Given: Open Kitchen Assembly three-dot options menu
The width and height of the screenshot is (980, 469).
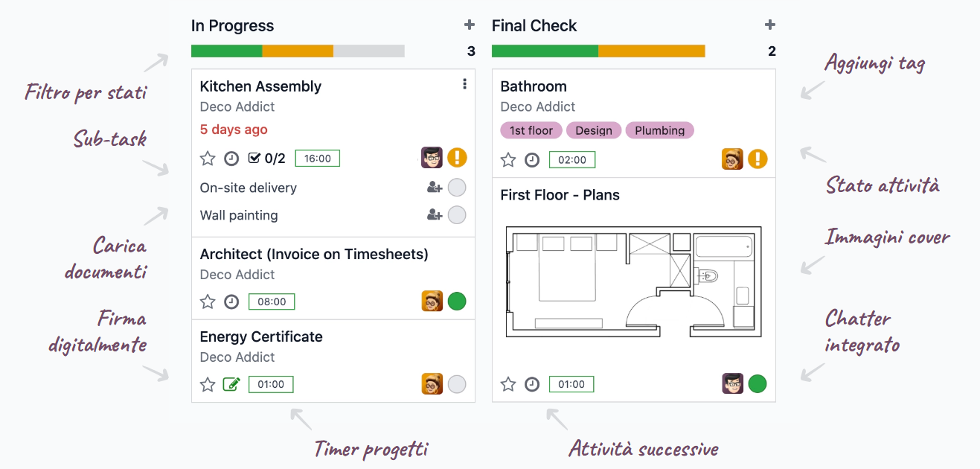Looking at the screenshot, I should pyautogui.click(x=465, y=84).
